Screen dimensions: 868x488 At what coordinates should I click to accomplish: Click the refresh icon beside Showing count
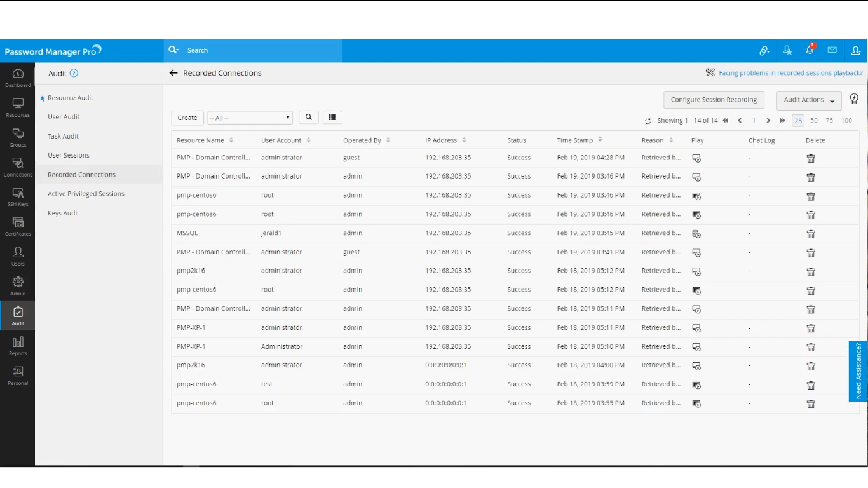coord(648,121)
